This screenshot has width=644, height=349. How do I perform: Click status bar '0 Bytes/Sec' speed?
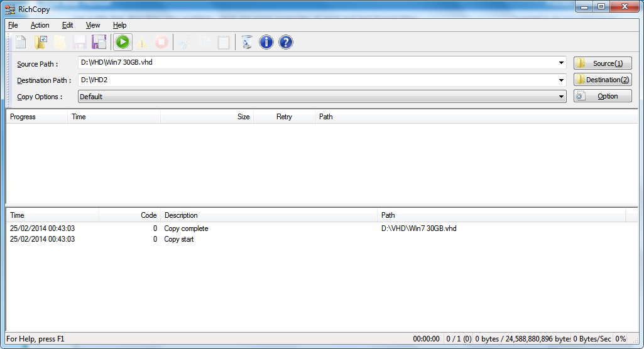point(592,339)
